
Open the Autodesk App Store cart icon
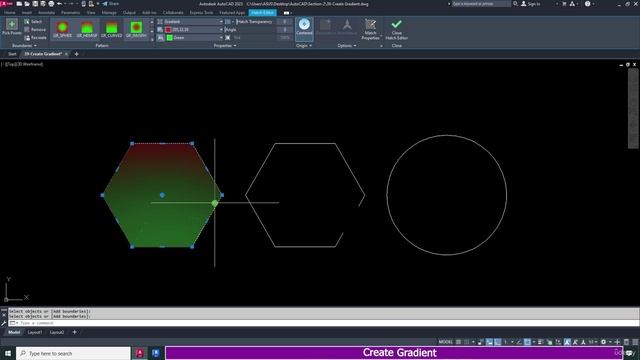point(564,4)
